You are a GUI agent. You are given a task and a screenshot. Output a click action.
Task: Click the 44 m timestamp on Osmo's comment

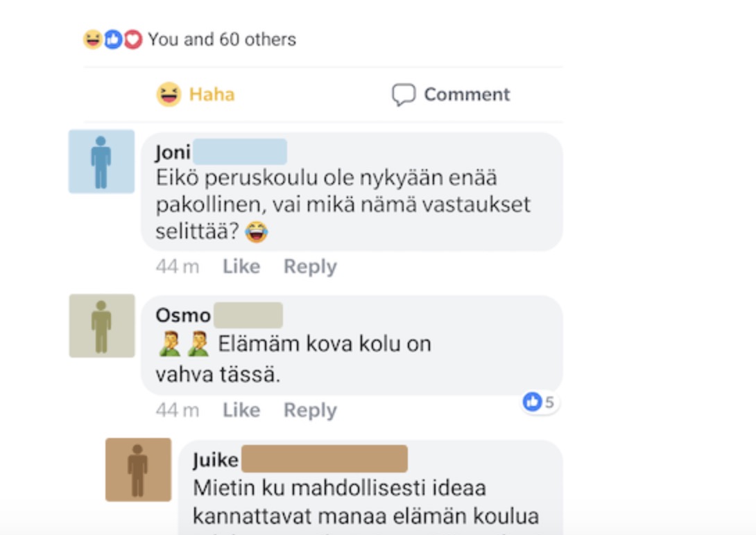[177, 410]
